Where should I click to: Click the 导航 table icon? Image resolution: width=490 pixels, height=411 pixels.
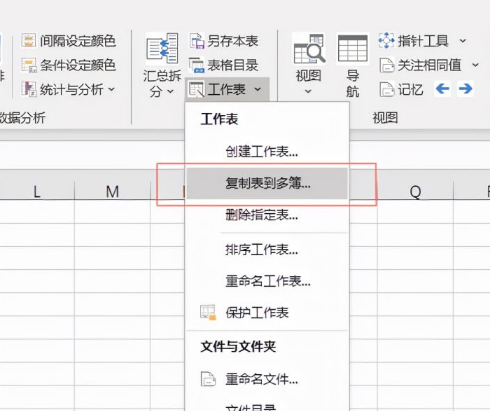[x=353, y=49]
